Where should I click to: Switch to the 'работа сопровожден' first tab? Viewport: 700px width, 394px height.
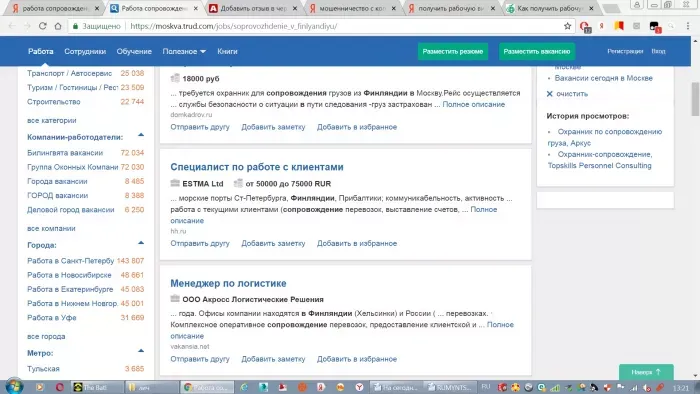click(56, 8)
